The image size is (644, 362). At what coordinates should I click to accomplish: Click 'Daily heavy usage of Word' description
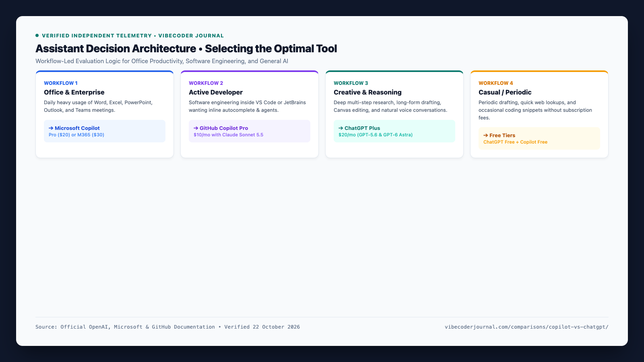(98, 106)
